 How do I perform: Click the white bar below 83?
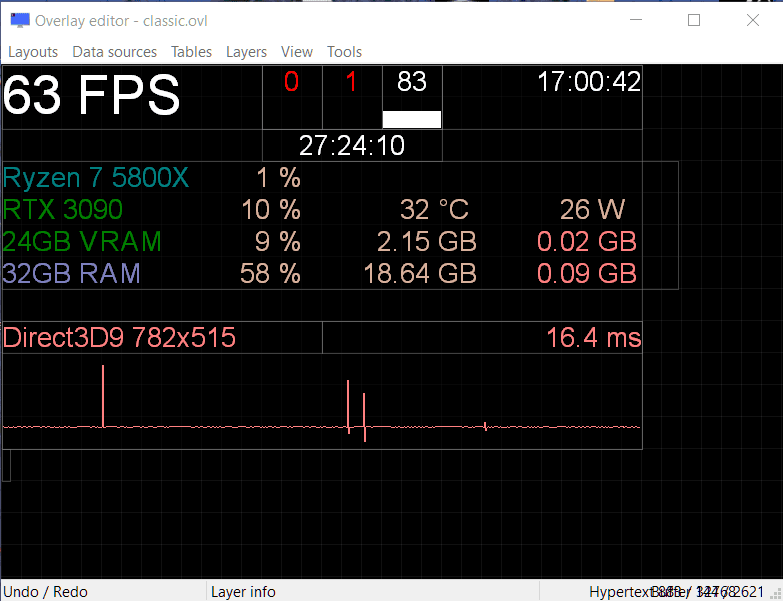[412, 119]
